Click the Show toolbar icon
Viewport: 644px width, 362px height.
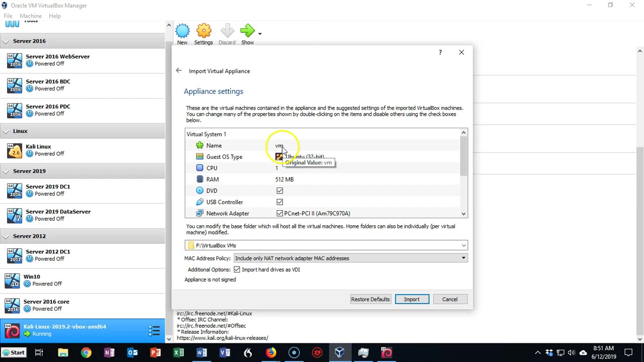(247, 31)
